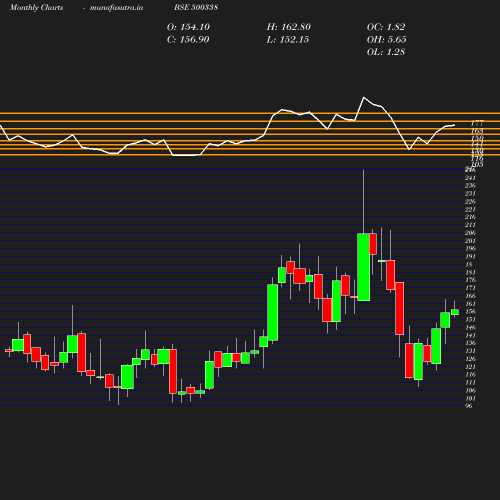Select the open value "O: 154.10"
The width and height of the screenshot is (500, 500).
click(188, 27)
